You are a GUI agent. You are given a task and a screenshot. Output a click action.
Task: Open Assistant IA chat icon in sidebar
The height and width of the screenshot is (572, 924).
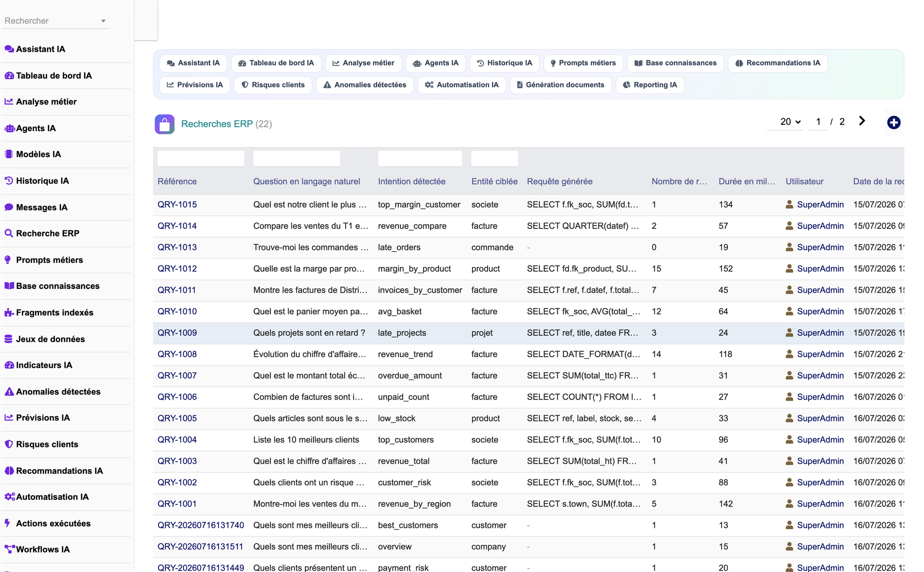9,49
